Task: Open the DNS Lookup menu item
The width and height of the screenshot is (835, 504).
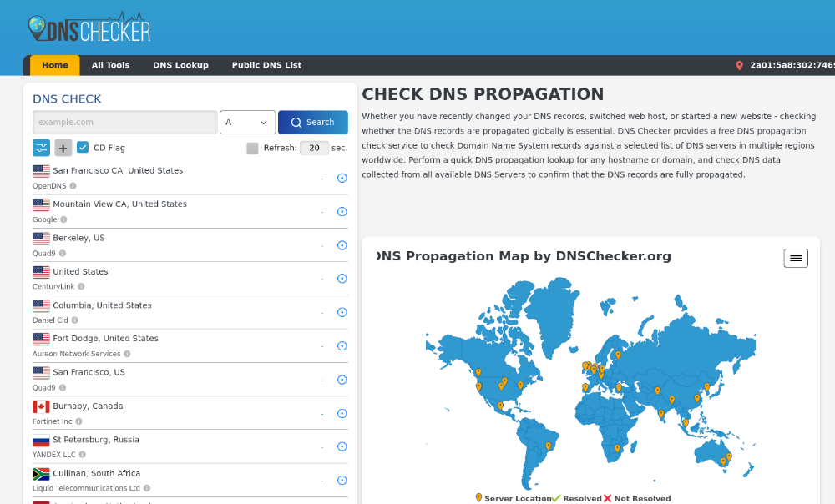Action: click(x=180, y=65)
